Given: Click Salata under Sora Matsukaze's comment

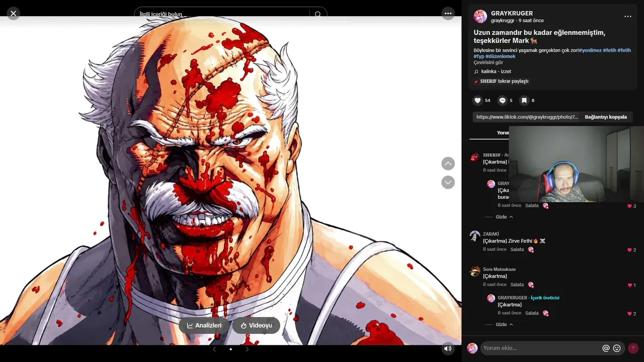Looking at the screenshot, I should pos(517,285).
